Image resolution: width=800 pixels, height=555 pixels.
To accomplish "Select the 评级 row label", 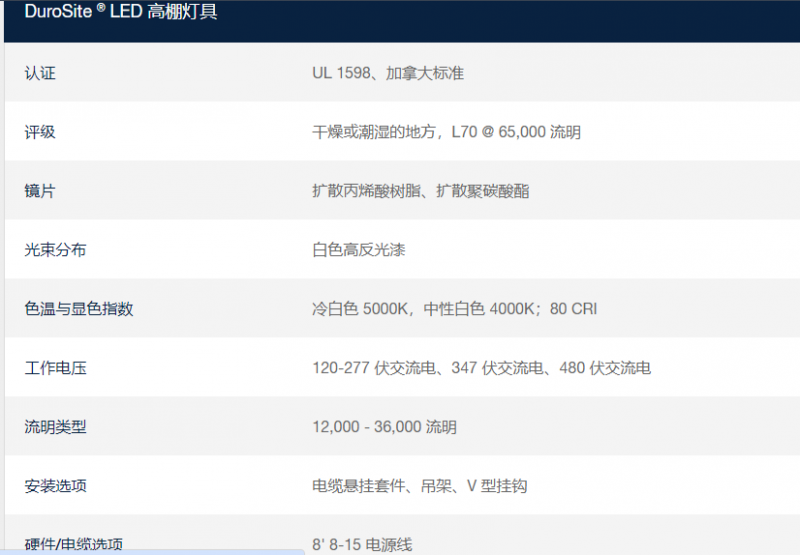I will point(40,132).
